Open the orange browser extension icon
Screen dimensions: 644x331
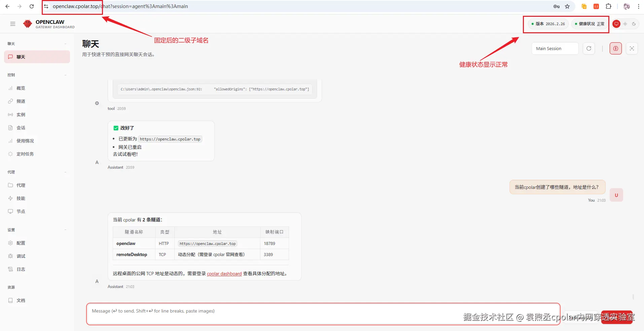[584, 6]
